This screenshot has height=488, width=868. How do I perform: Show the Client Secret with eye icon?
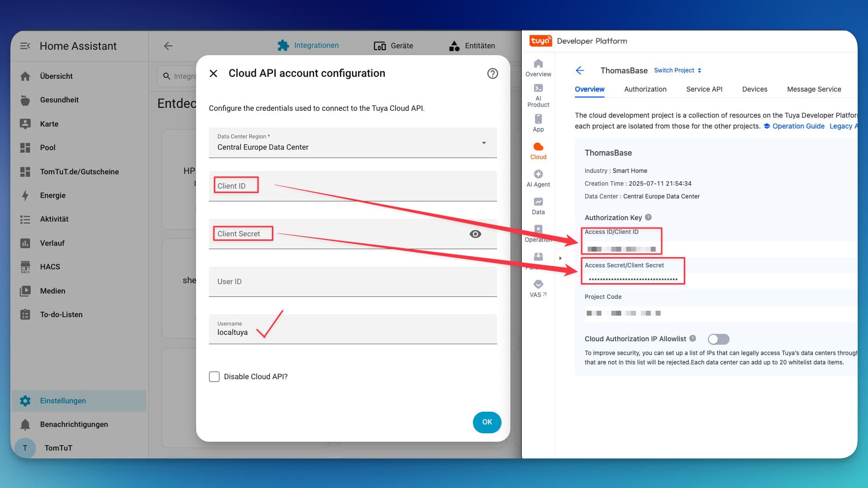[x=475, y=234]
